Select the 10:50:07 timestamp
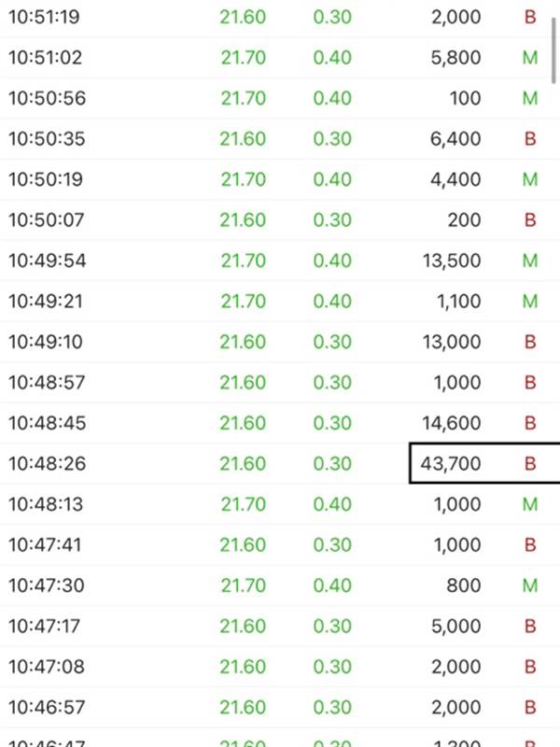The height and width of the screenshot is (747, 560). [x=46, y=220]
